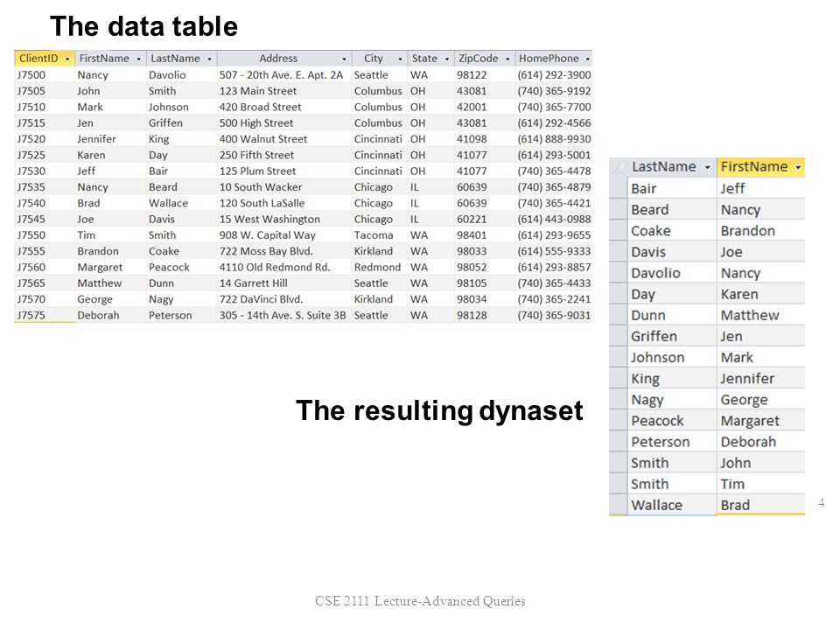
Task: Click client ID J7545
Action: [x=31, y=220]
